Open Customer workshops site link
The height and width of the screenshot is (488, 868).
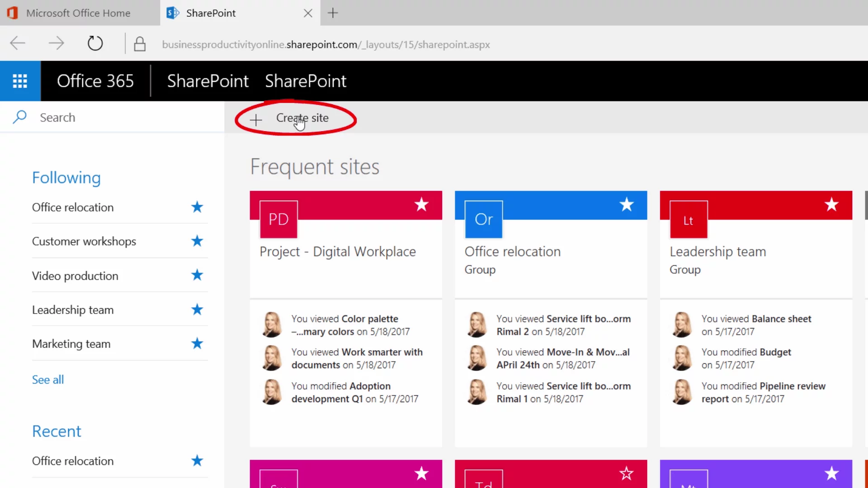coord(84,241)
